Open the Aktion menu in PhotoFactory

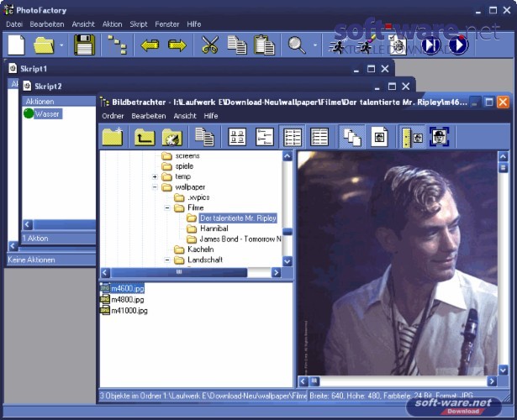click(x=112, y=24)
